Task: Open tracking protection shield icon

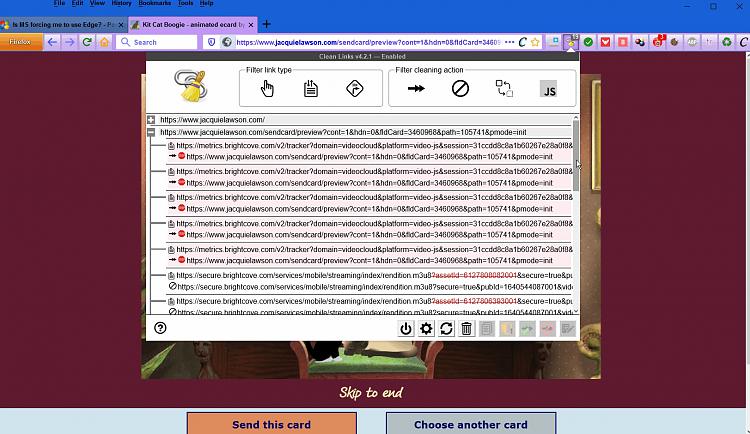Action: click(x=211, y=42)
